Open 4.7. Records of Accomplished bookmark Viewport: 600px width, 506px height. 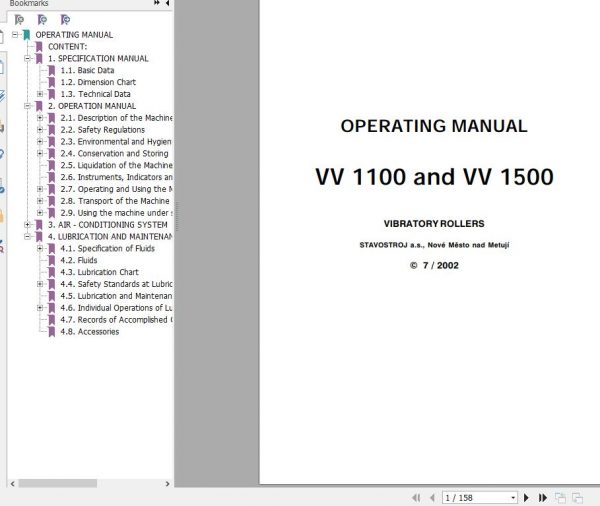coord(116,320)
